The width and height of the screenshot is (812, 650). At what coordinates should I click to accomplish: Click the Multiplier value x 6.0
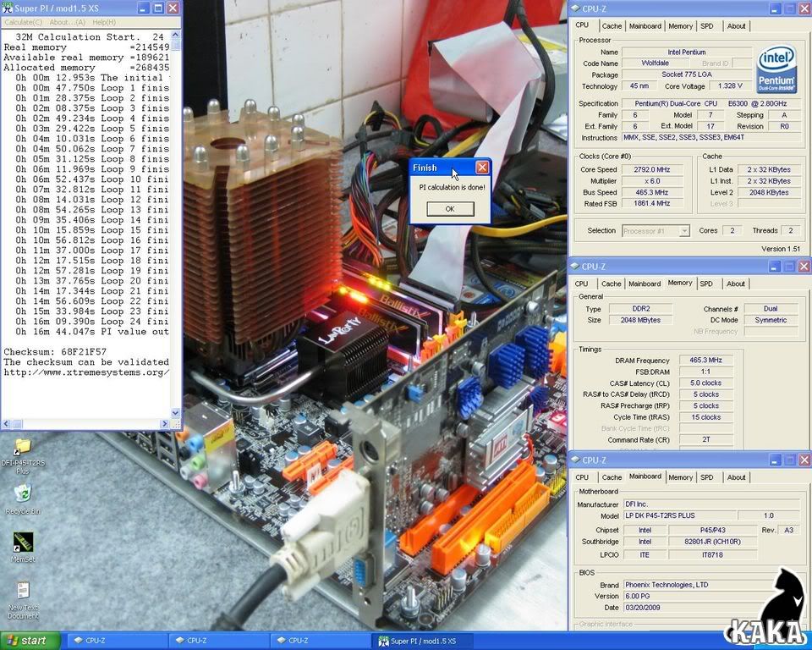coord(652,181)
